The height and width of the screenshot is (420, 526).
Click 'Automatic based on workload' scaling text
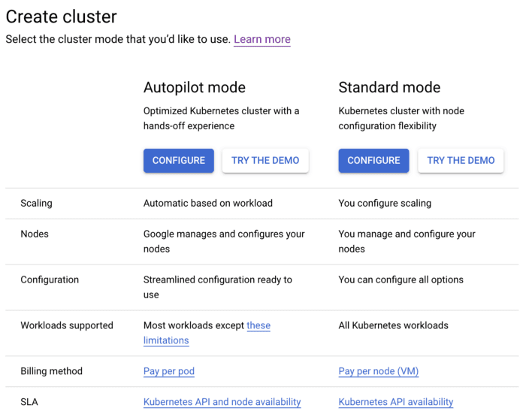(208, 203)
